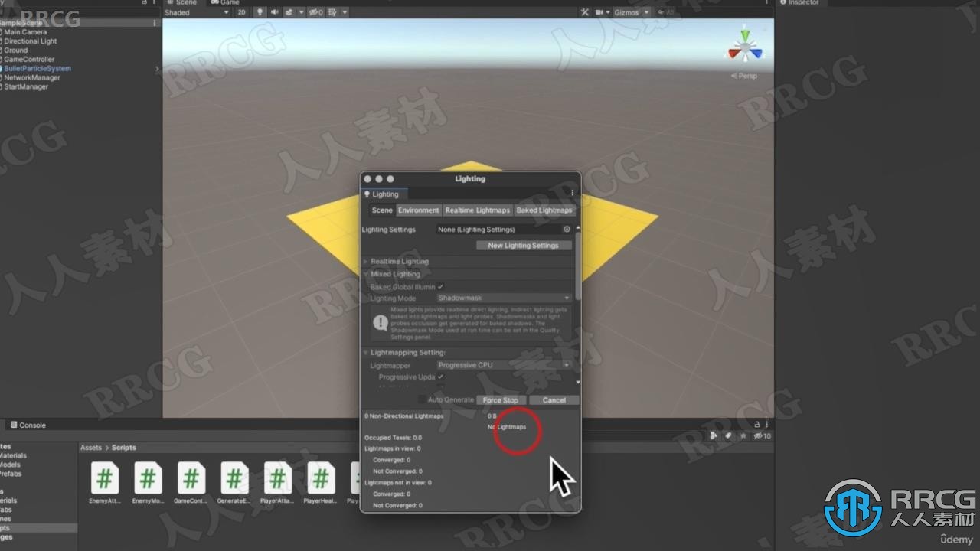
Task: Click the New Lighting Settings button
Action: tap(524, 246)
